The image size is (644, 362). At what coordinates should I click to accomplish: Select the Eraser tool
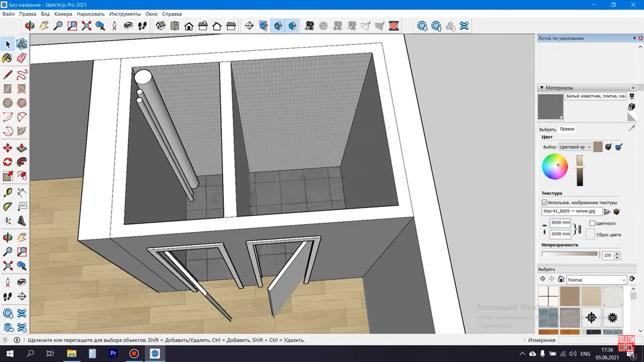point(21,58)
